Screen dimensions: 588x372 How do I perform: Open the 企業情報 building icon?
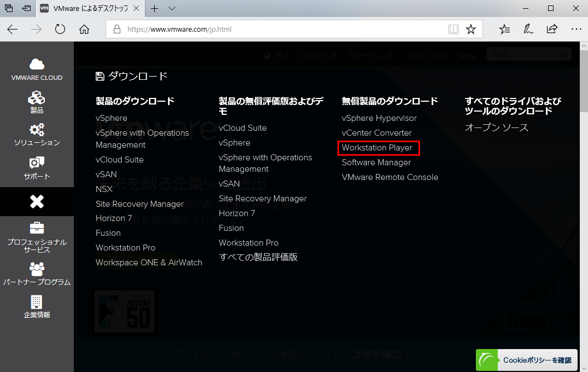point(37,302)
